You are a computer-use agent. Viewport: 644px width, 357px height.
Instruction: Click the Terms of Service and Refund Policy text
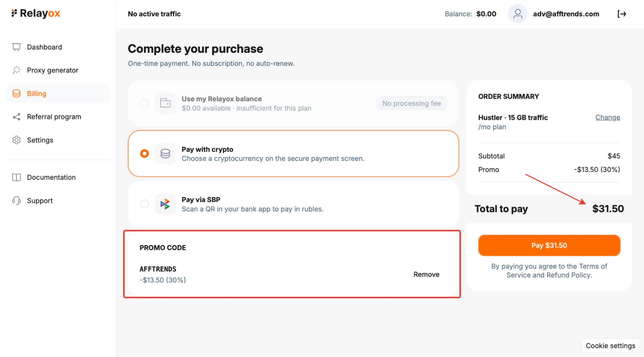point(549,271)
